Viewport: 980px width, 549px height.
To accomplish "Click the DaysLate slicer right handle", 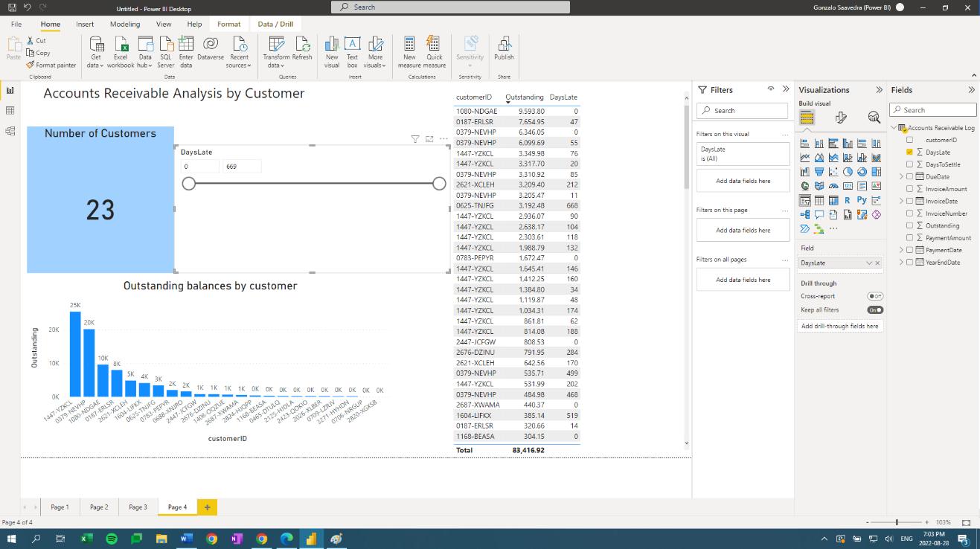I will [x=439, y=184].
